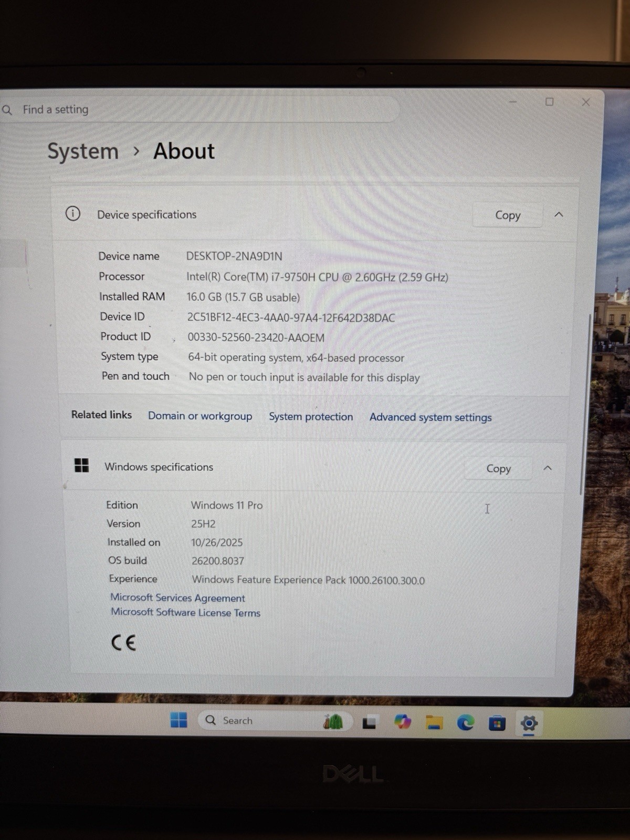This screenshot has width=630, height=840.
Task: Click the breadcrumb chevron between System and About
Action: tap(136, 151)
